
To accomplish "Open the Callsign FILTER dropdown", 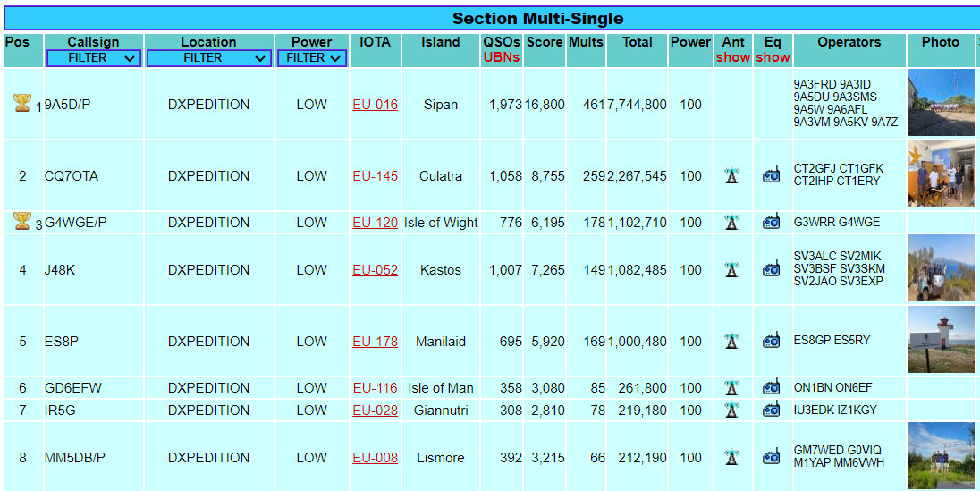I will coord(94,58).
